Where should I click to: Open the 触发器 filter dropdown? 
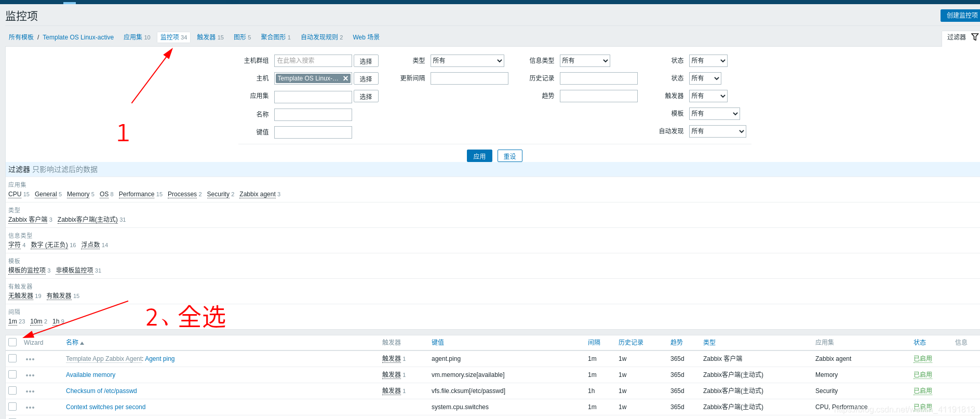coord(708,96)
